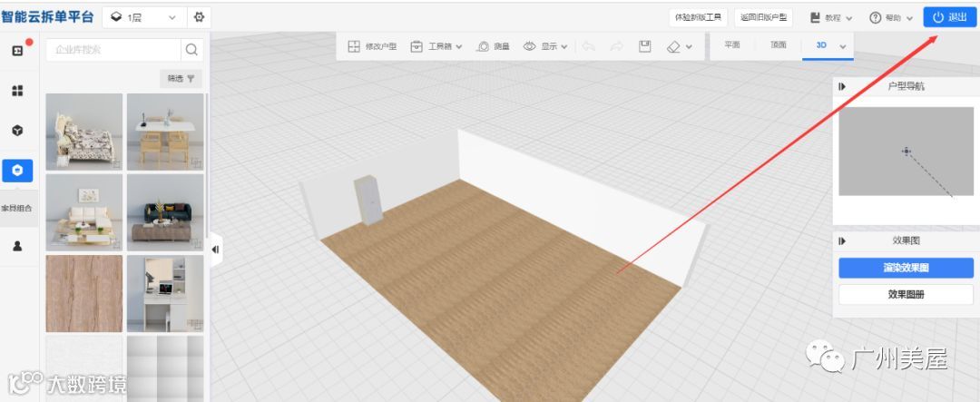The image size is (980, 402).
Task: Click the undo arrow
Action: pyautogui.click(x=588, y=46)
